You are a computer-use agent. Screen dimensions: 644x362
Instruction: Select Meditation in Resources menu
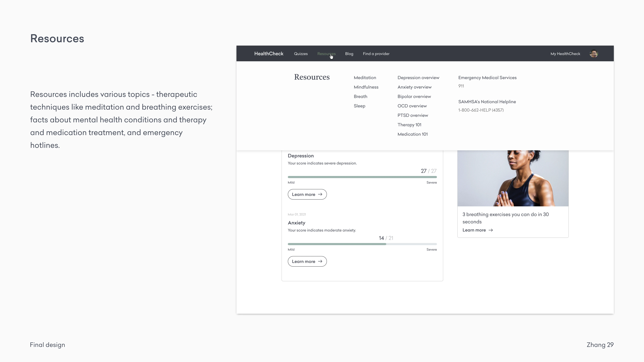pos(365,78)
